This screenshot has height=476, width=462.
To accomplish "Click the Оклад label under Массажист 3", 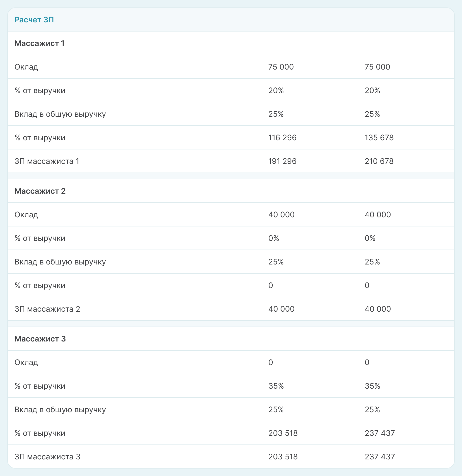I will [x=26, y=362].
